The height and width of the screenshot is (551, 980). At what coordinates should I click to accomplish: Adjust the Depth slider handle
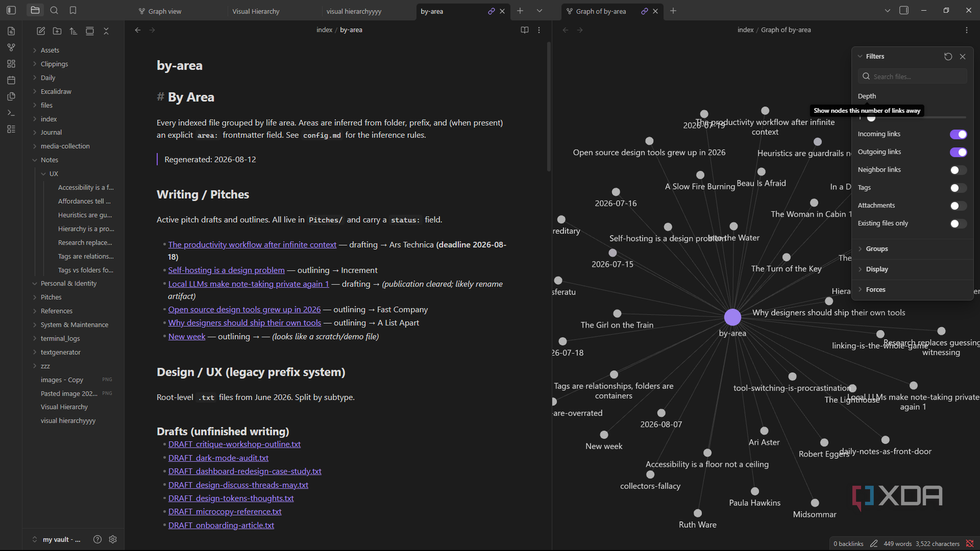click(871, 118)
